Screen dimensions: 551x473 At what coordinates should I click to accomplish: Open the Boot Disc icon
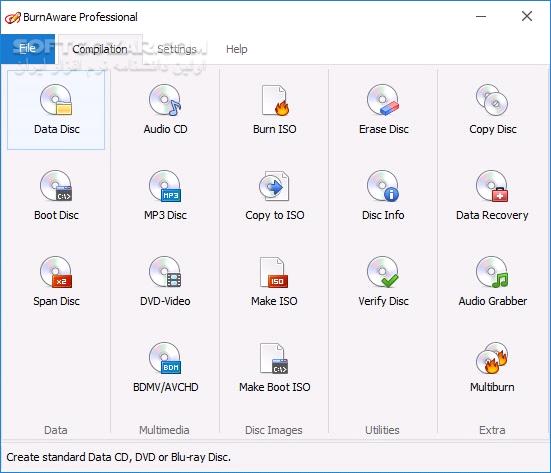[56, 186]
